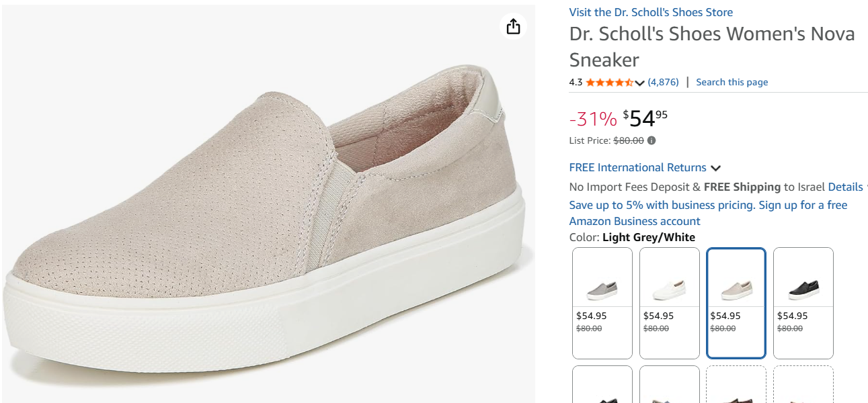The image size is (868, 403).
Task: Click the Search this page link
Action: tap(732, 83)
